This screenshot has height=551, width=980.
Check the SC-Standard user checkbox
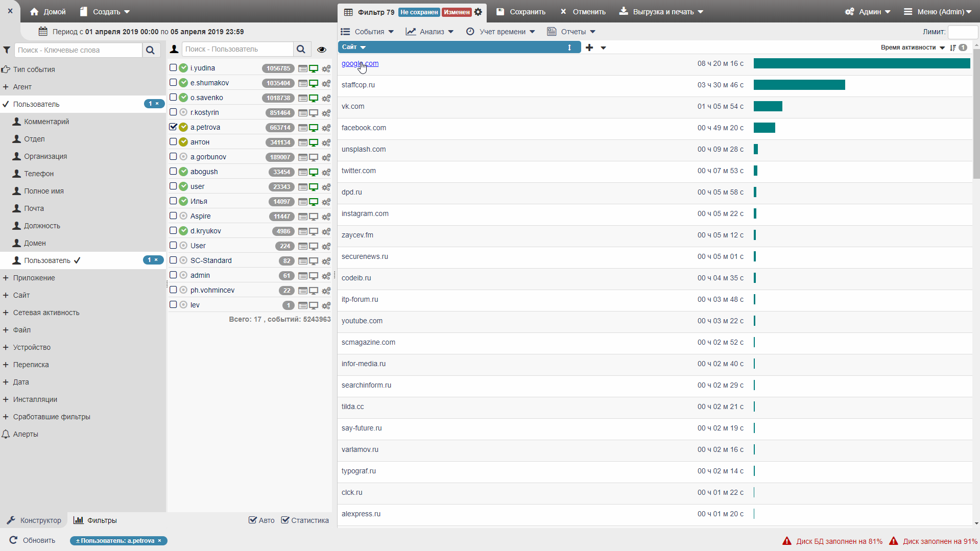(x=173, y=260)
